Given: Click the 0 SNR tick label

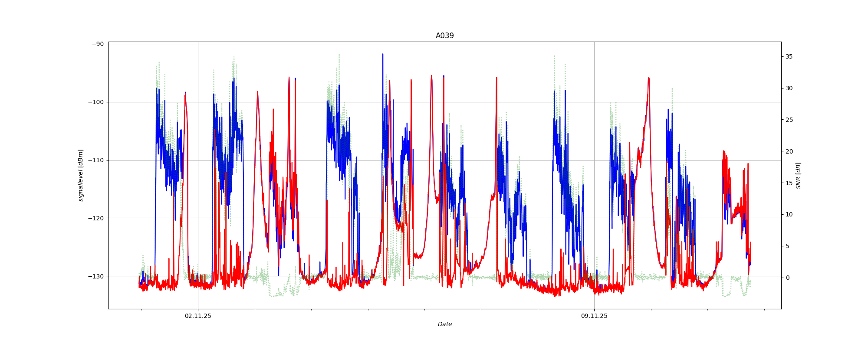Looking at the screenshot, I should [787, 278].
